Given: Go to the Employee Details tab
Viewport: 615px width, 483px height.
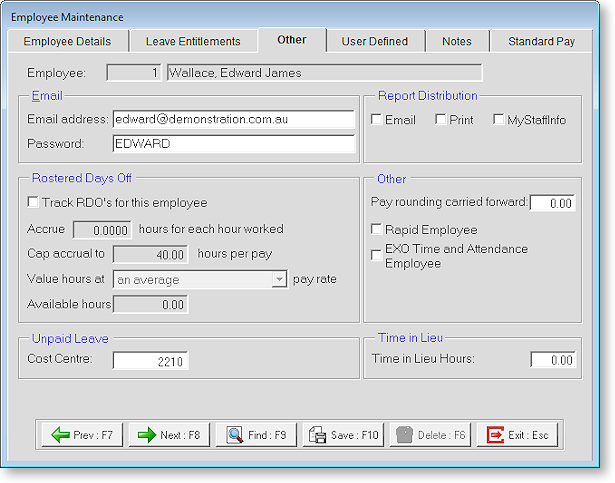Looking at the screenshot, I should tap(67, 41).
